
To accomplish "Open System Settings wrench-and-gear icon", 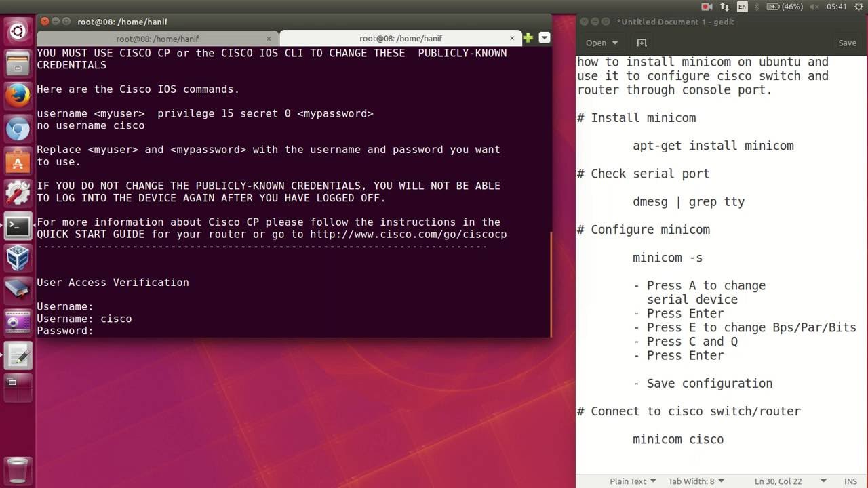I will pos(18,194).
